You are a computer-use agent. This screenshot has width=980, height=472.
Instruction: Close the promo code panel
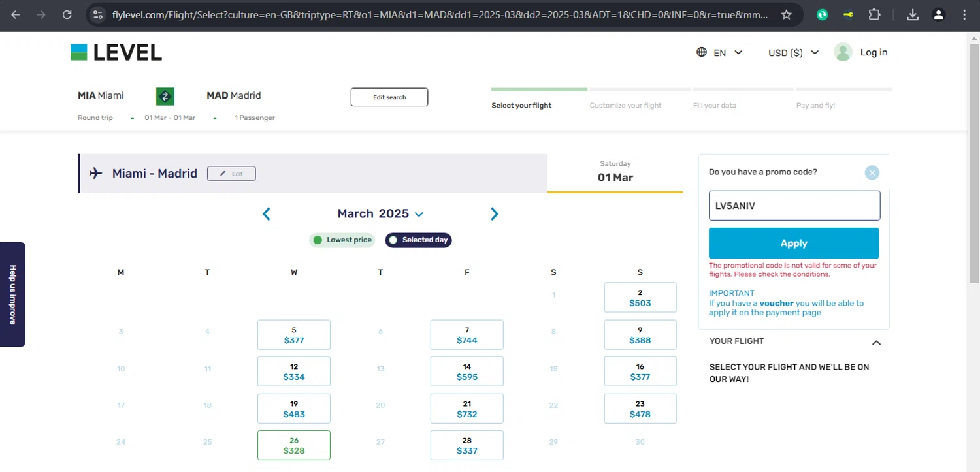(872, 172)
